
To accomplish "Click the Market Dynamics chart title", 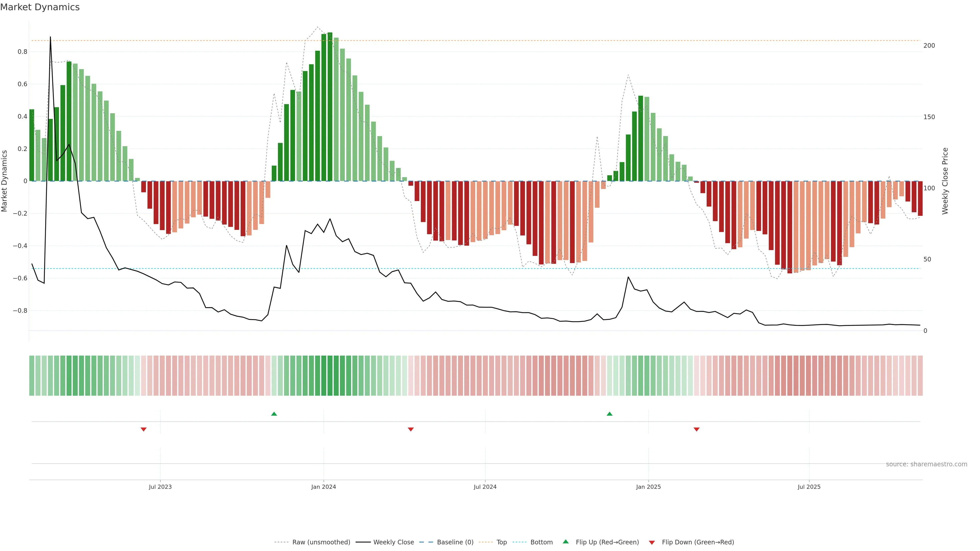I will point(40,7).
